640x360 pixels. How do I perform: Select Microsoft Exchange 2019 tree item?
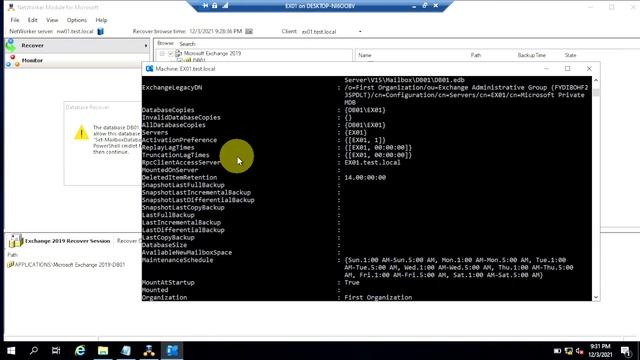click(212, 53)
